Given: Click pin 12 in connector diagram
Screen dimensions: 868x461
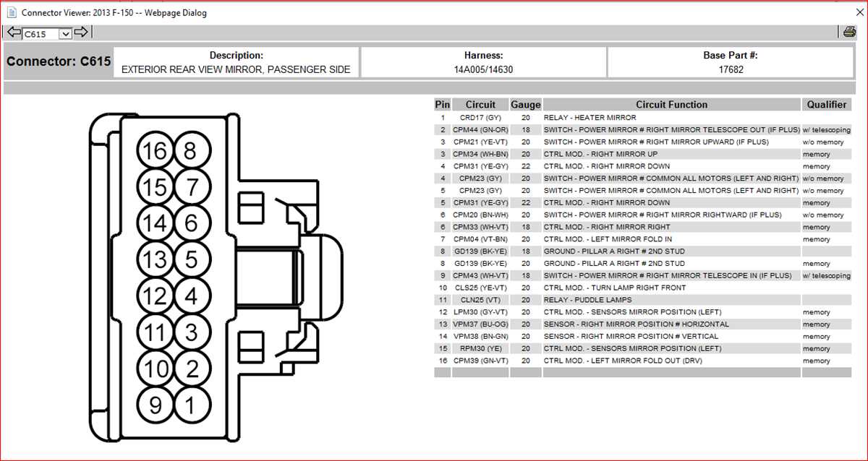Looking at the screenshot, I should point(155,296).
